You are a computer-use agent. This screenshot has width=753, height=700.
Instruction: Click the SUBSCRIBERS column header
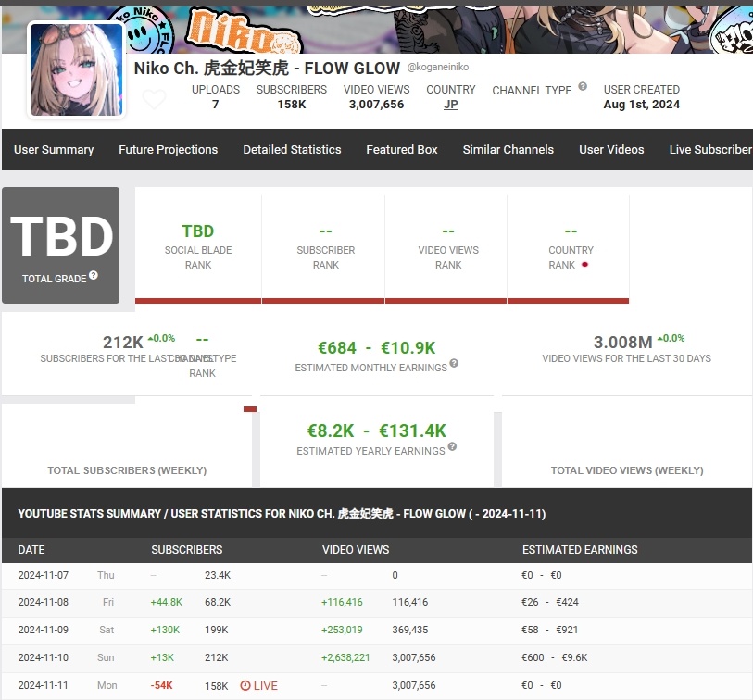click(187, 550)
